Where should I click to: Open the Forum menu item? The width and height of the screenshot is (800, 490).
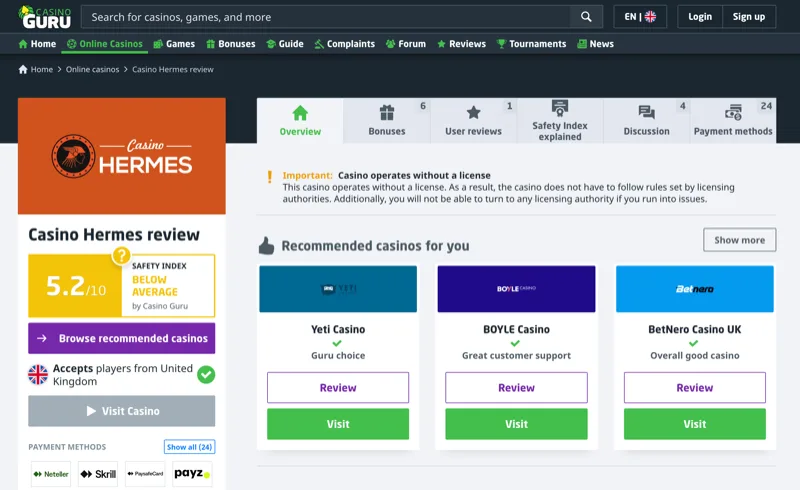(x=406, y=44)
